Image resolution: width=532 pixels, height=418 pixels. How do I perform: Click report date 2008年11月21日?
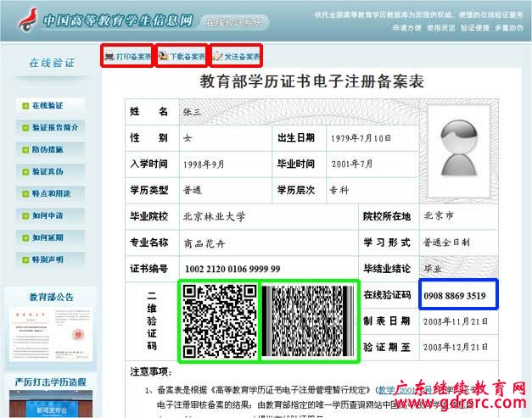pos(456,321)
